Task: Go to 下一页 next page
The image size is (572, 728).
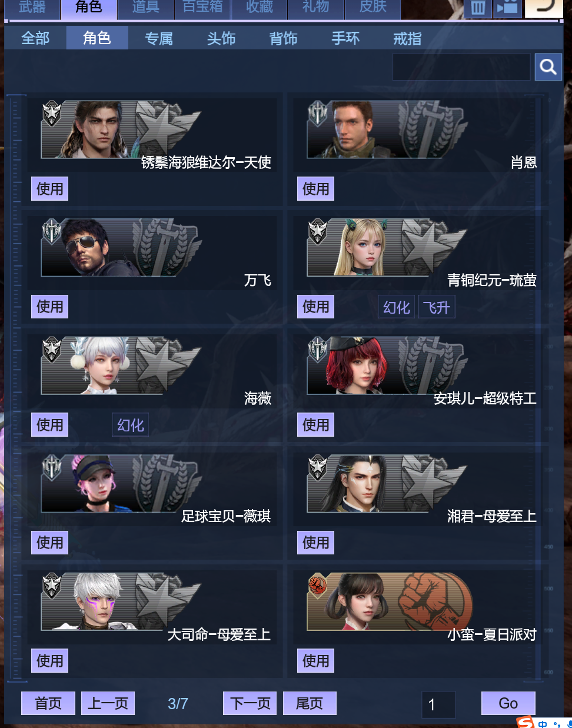Action: [250, 703]
